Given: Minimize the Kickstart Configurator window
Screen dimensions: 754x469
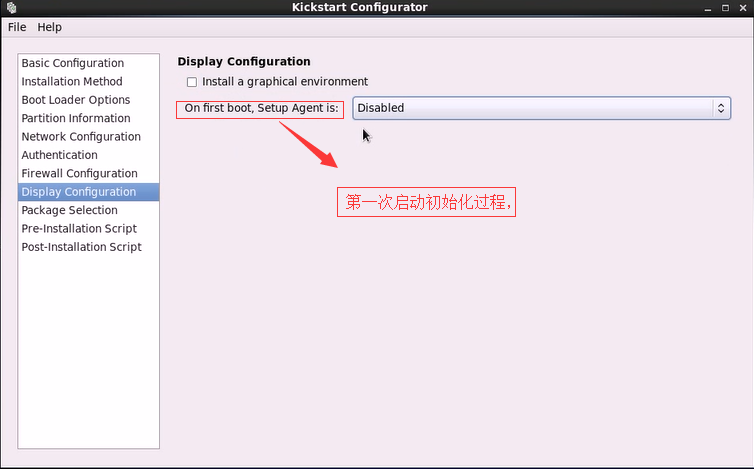Looking at the screenshot, I should click(x=708, y=8).
